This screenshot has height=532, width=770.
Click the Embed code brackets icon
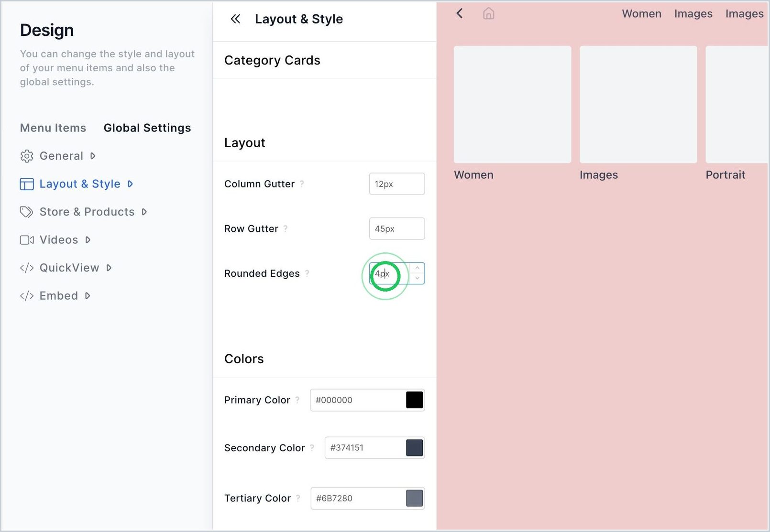[27, 296]
